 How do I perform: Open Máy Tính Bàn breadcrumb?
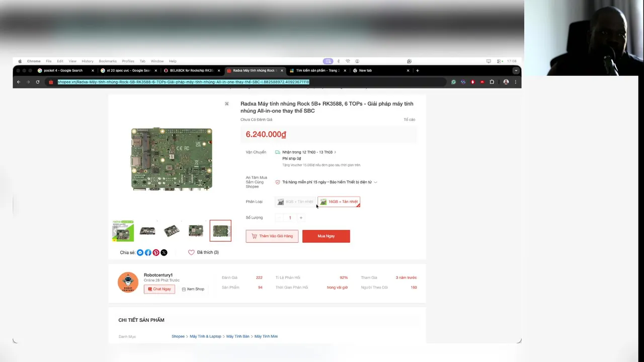tap(237, 336)
